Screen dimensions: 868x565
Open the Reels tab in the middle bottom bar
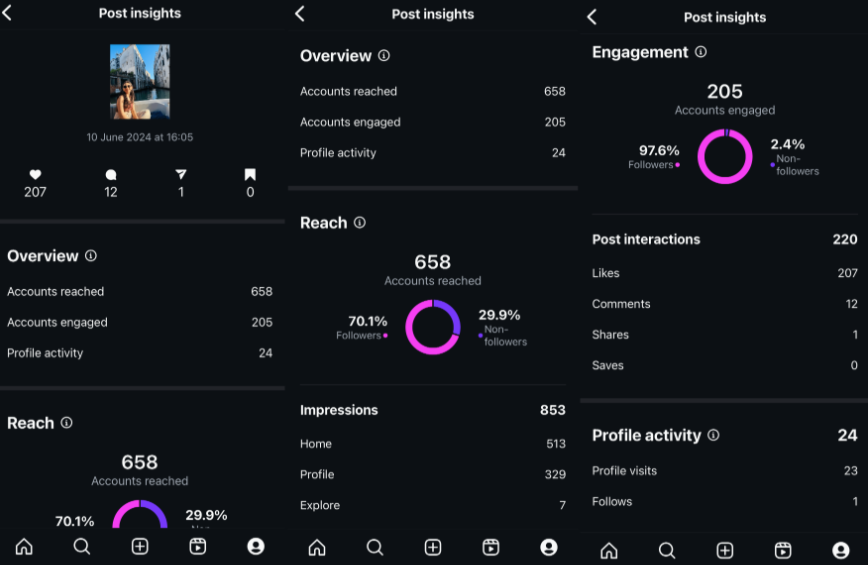click(x=490, y=547)
